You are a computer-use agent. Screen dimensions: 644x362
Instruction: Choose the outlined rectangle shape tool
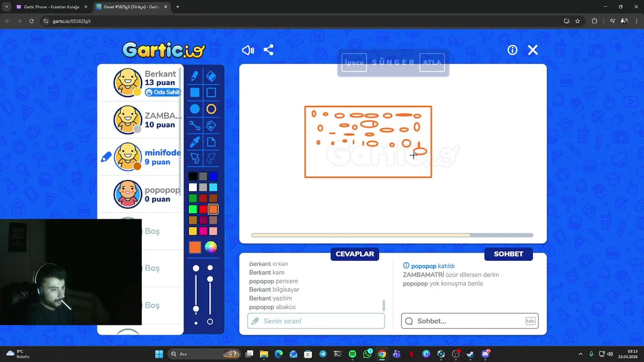211,93
